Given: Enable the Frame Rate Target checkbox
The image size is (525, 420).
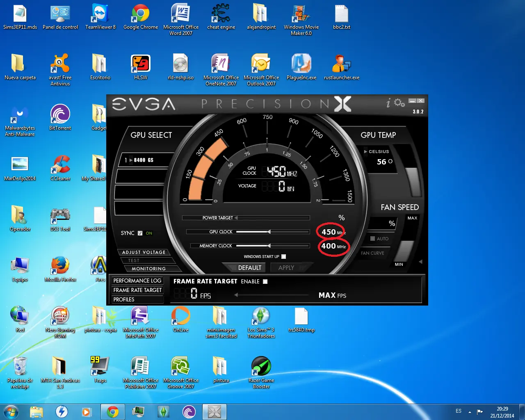Looking at the screenshot, I should point(265,281).
